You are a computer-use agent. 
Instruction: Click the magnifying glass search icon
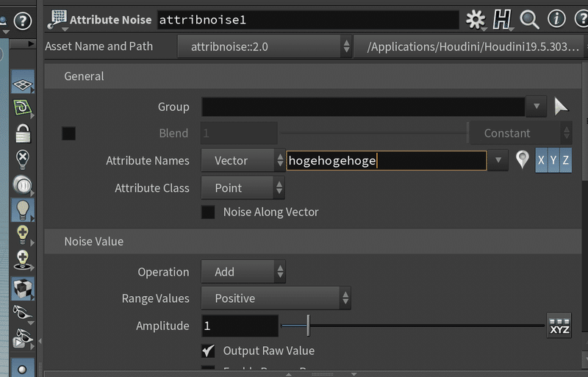tap(529, 20)
